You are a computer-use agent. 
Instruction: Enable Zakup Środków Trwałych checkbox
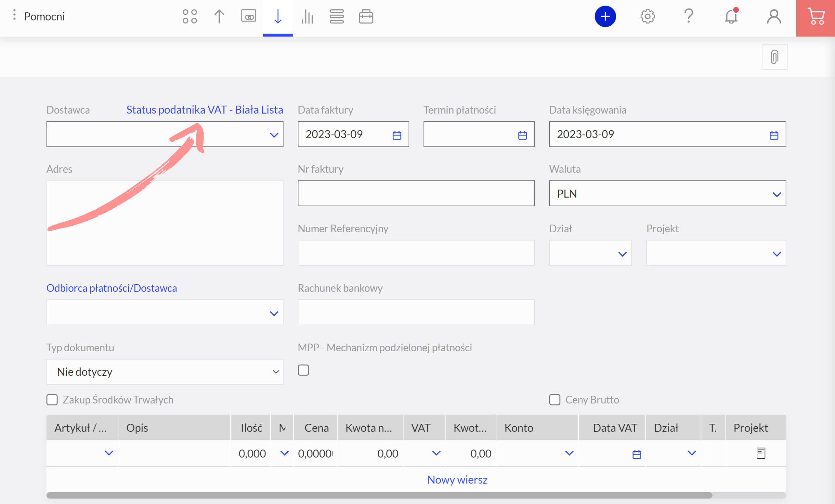click(52, 400)
